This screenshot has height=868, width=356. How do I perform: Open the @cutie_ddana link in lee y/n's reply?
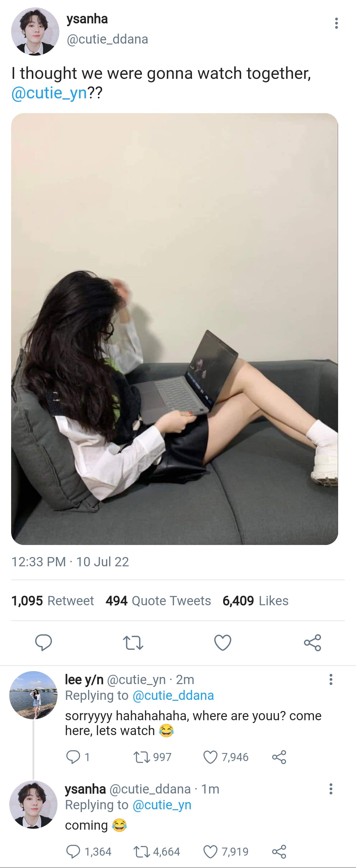pyautogui.click(x=173, y=695)
